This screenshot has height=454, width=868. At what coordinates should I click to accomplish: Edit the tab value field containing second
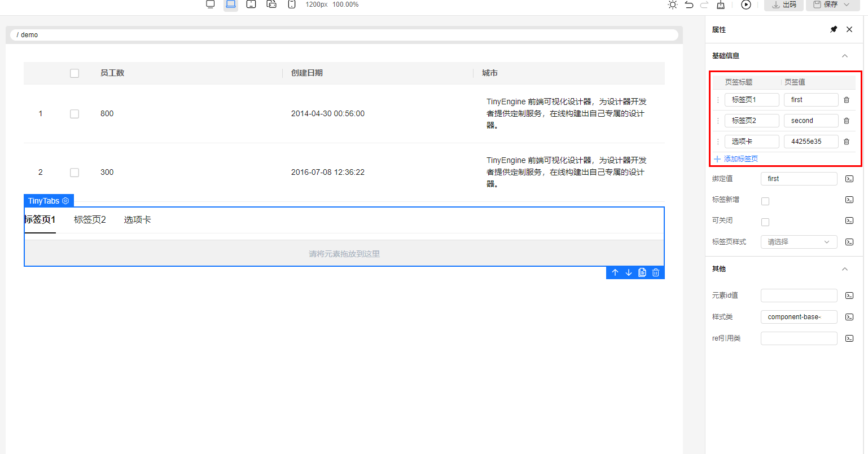pyautogui.click(x=811, y=121)
